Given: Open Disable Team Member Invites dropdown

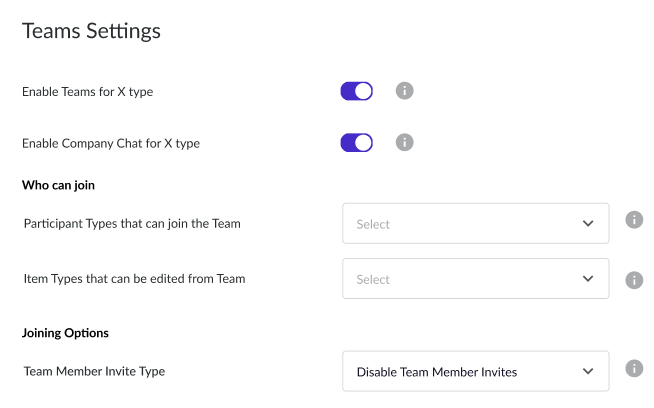Looking at the screenshot, I should pyautogui.click(x=475, y=371).
